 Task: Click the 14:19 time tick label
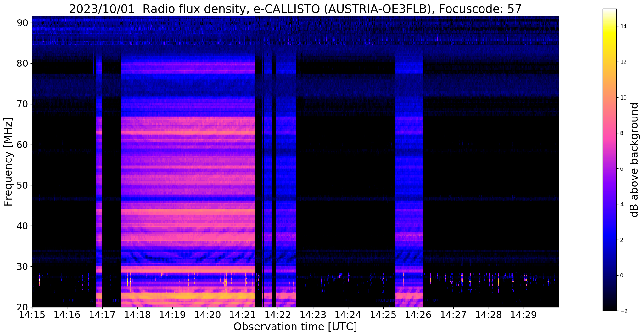172,315
